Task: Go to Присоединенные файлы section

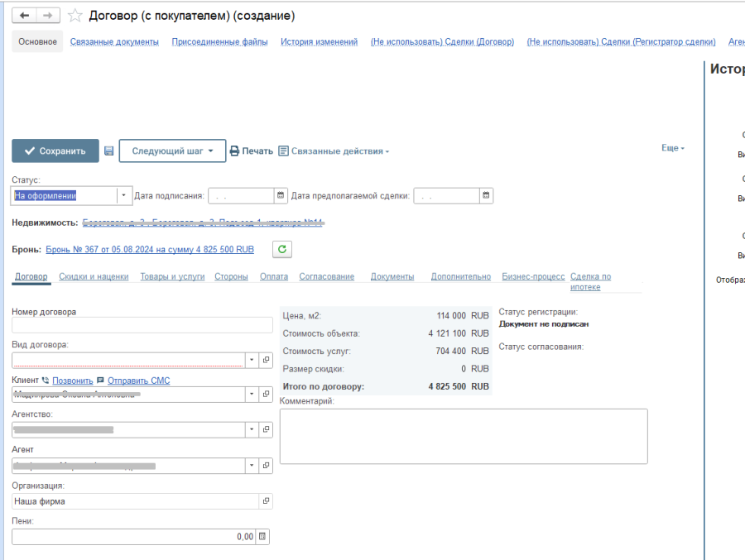Action: (x=219, y=42)
